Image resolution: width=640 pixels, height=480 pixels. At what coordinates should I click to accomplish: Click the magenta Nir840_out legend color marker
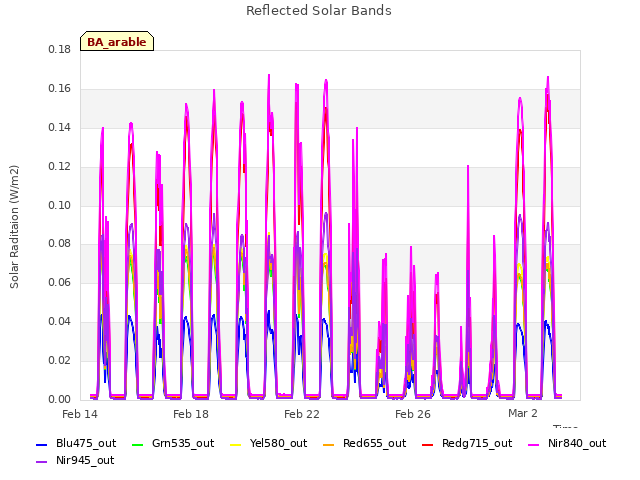[x=534, y=444]
